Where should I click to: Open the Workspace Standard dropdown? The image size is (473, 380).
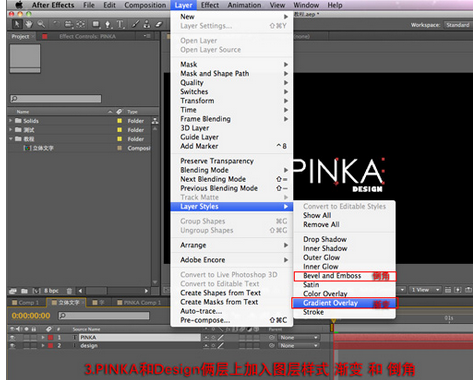coord(458,25)
